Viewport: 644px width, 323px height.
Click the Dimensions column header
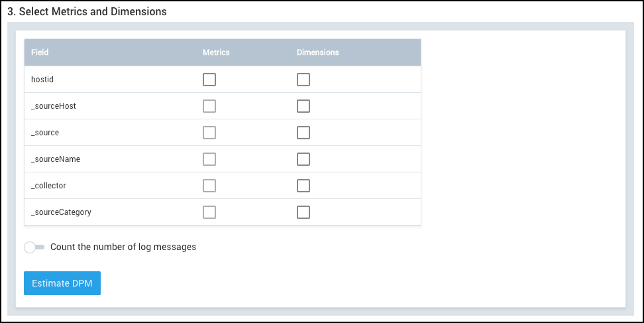point(317,52)
